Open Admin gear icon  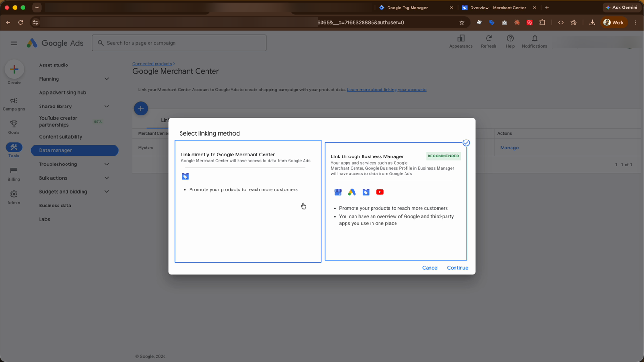point(14,194)
